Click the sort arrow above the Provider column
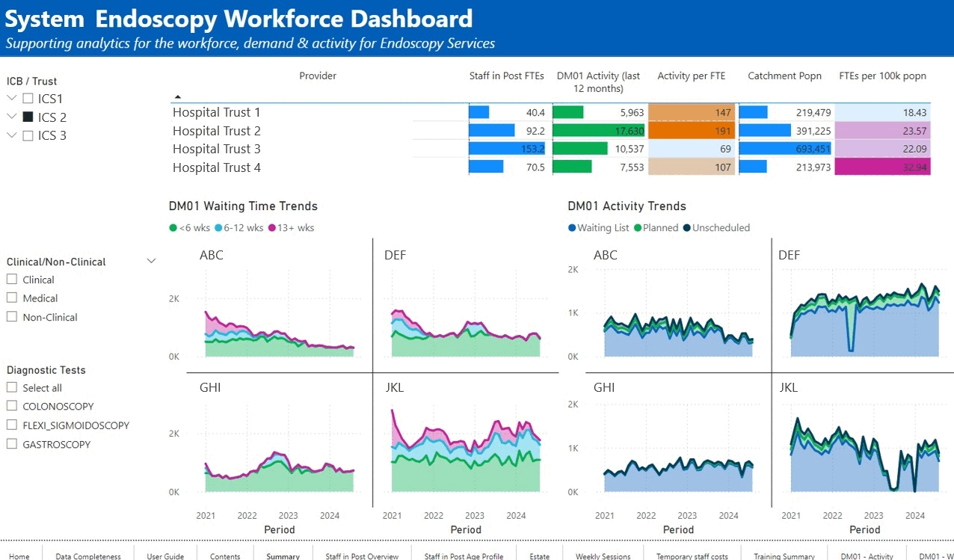The width and height of the screenshot is (954, 560). tap(178, 98)
